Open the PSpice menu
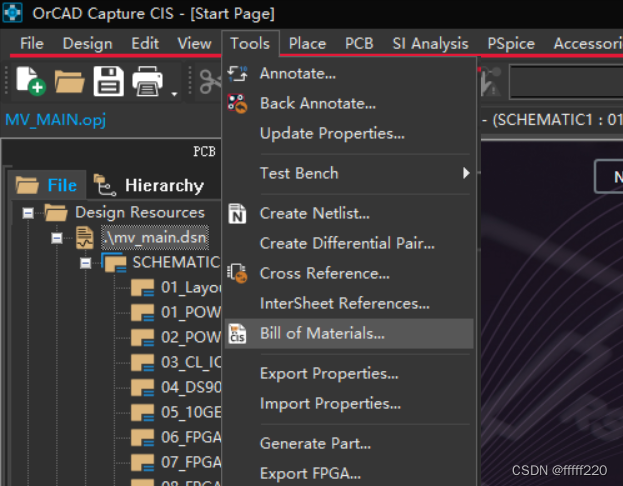 click(x=511, y=43)
